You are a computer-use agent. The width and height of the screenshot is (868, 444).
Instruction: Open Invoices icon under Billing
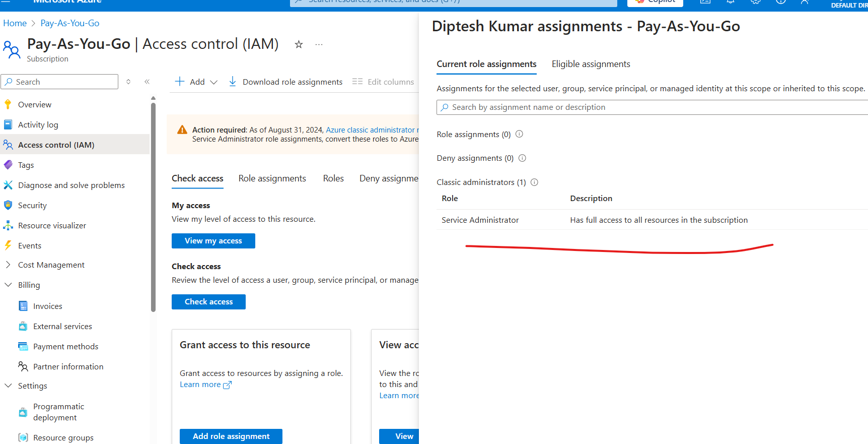23,306
